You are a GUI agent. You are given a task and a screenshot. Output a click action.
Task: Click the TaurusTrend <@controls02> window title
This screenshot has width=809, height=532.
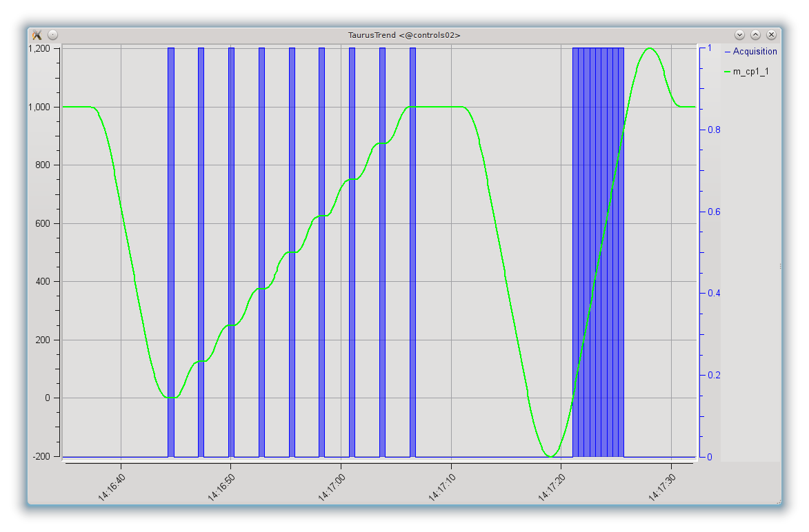tap(404, 34)
